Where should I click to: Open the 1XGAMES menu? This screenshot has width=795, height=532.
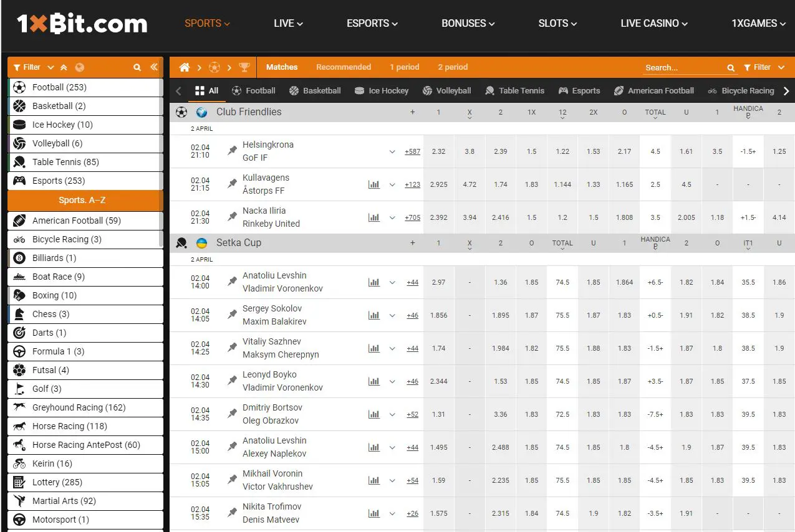(x=759, y=23)
